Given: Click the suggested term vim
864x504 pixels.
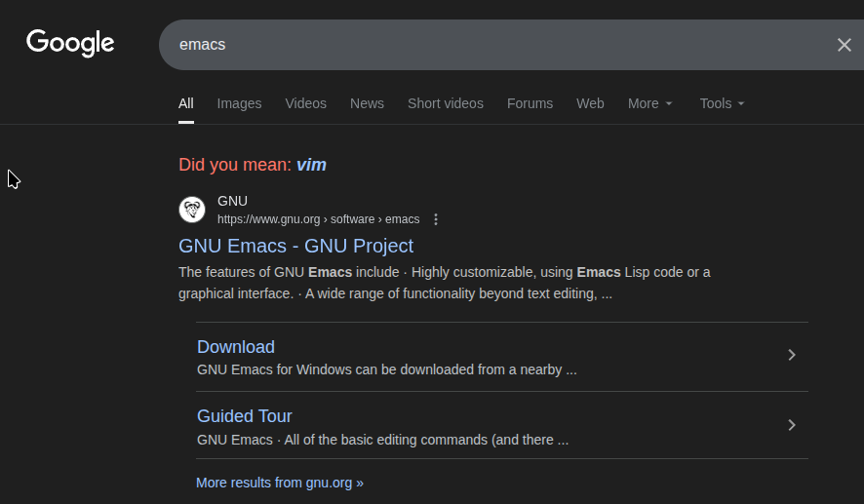Looking at the screenshot, I should point(311,165).
